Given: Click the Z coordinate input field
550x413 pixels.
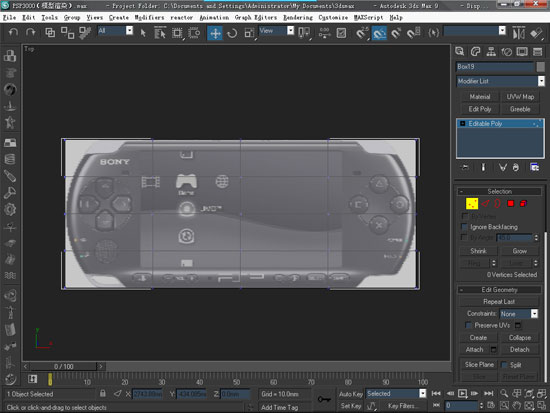Looking at the screenshot, I should click(x=235, y=394).
